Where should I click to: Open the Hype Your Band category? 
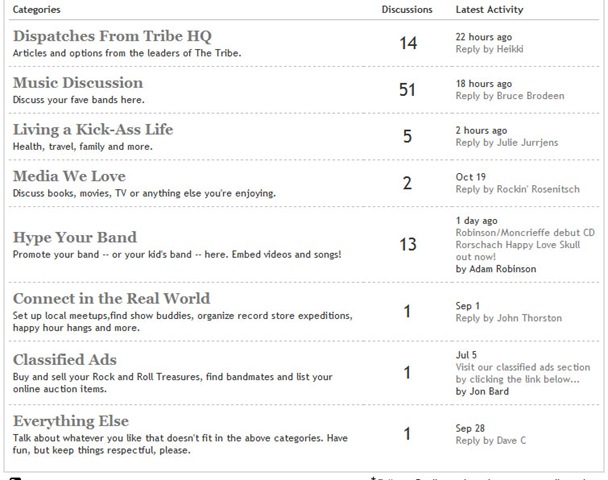click(x=75, y=238)
